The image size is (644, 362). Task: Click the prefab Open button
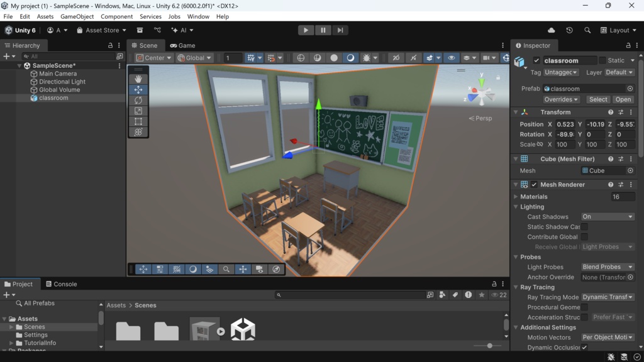click(623, 99)
